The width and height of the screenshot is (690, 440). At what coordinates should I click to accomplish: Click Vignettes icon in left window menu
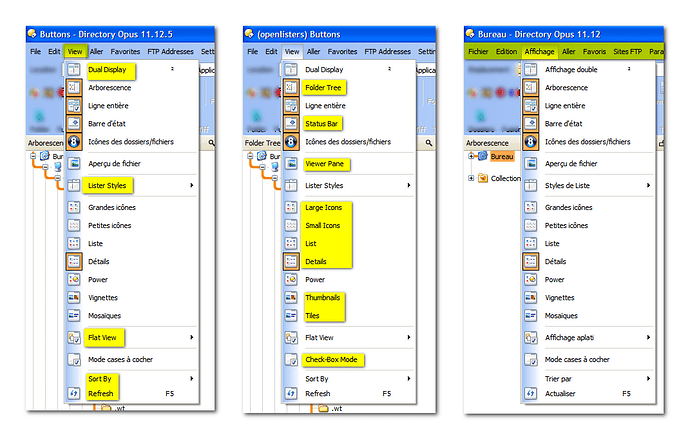pyautogui.click(x=74, y=297)
